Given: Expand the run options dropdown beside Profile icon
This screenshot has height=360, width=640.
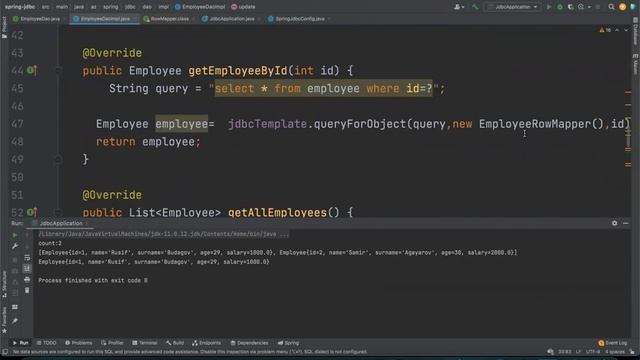Looking at the screenshot, I should [589, 7].
